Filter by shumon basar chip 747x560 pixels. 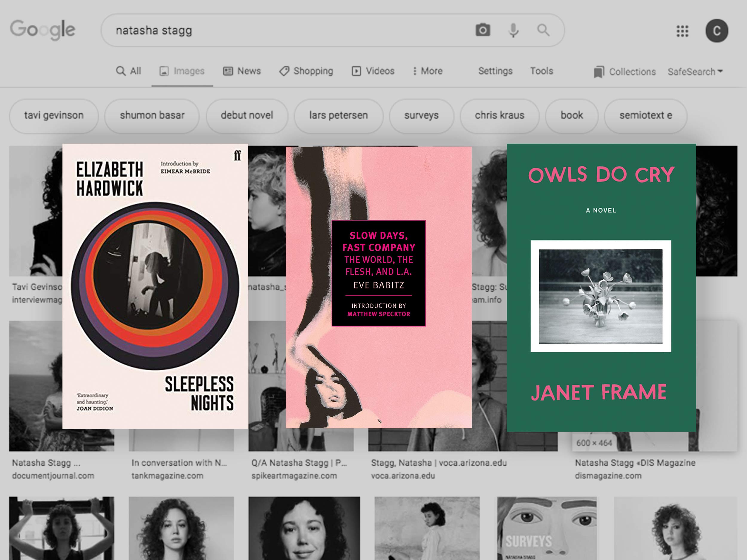(152, 116)
